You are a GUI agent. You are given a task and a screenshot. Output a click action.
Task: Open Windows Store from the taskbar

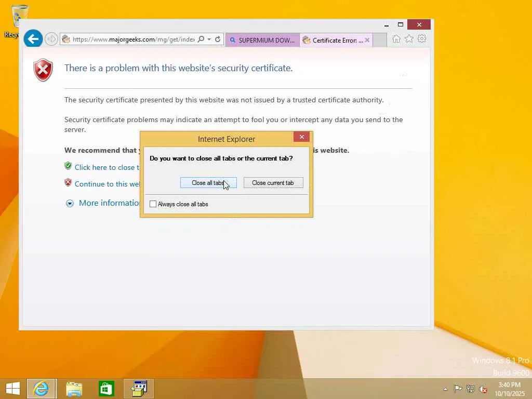[x=106, y=389]
